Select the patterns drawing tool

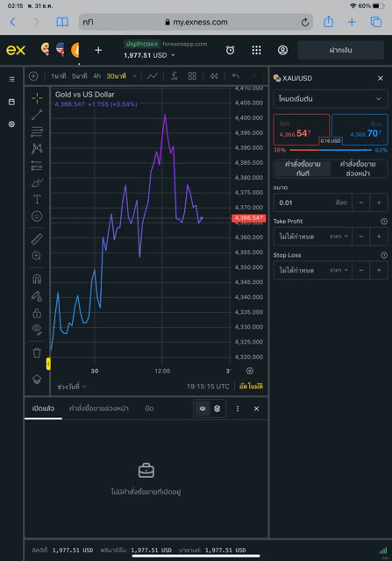pyautogui.click(x=37, y=148)
